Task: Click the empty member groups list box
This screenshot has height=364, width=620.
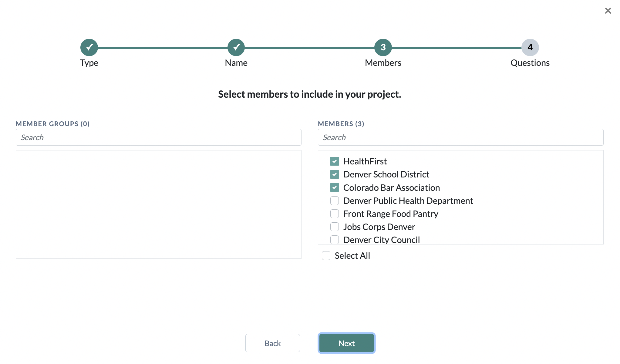Action: tap(158, 204)
